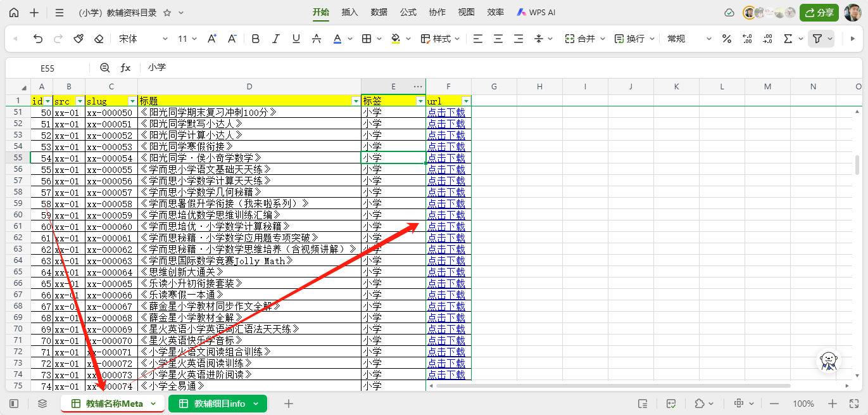Open the url column filter dropdown
Screen dimensions: 868x415
pyautogui.click(x=466, y=101)
